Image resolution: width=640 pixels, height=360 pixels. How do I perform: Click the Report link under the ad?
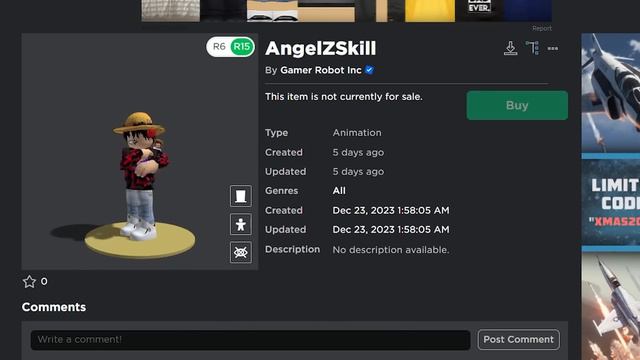click(x=542, y=28)
